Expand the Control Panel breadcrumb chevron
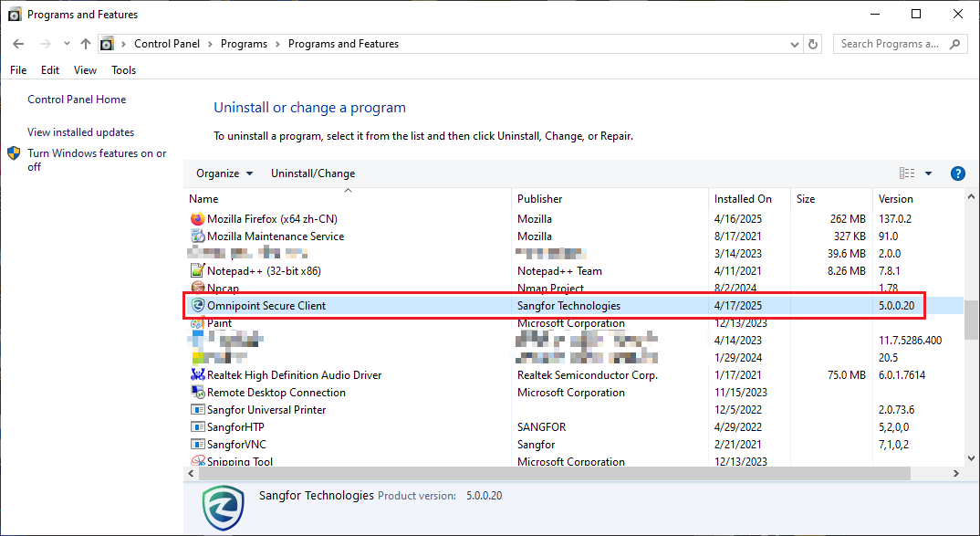Viewport: 980px width, 536px height. click(x=210, y=44)
